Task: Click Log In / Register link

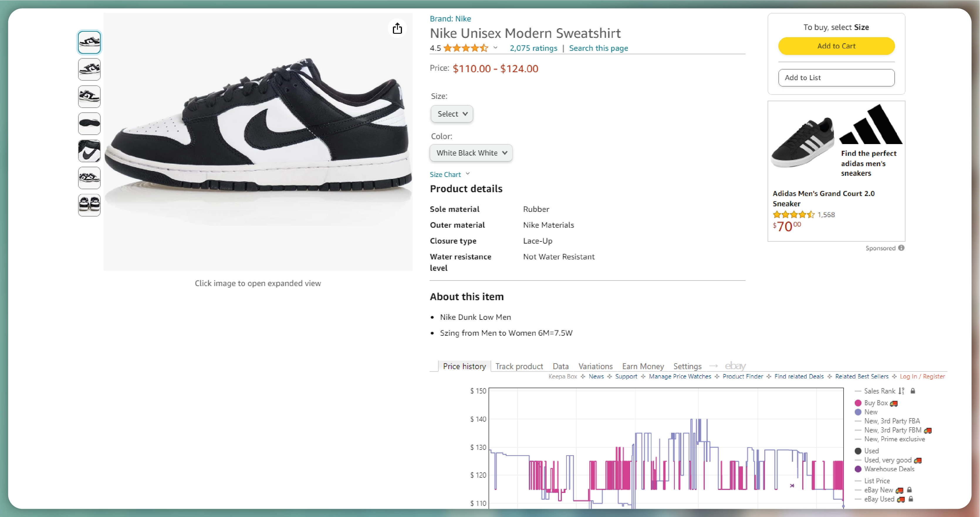Action: pos(922,376)
